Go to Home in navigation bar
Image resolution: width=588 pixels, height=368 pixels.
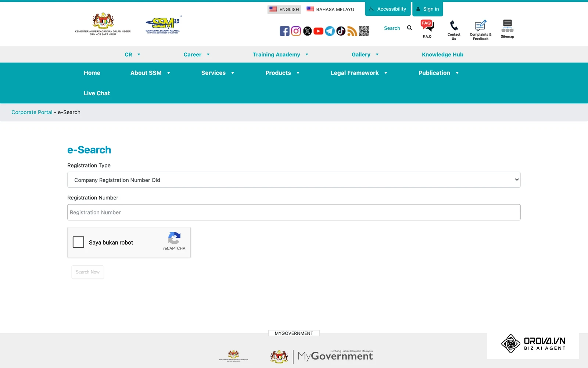[92, 73]
